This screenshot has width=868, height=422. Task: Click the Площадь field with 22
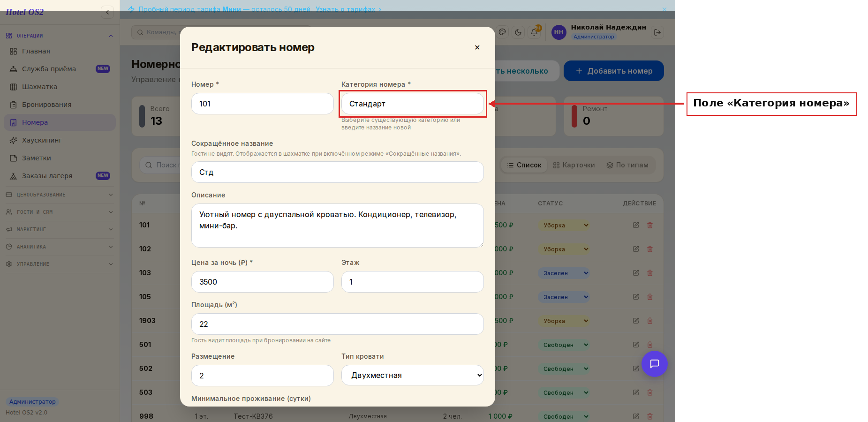(x=338, y=324)
